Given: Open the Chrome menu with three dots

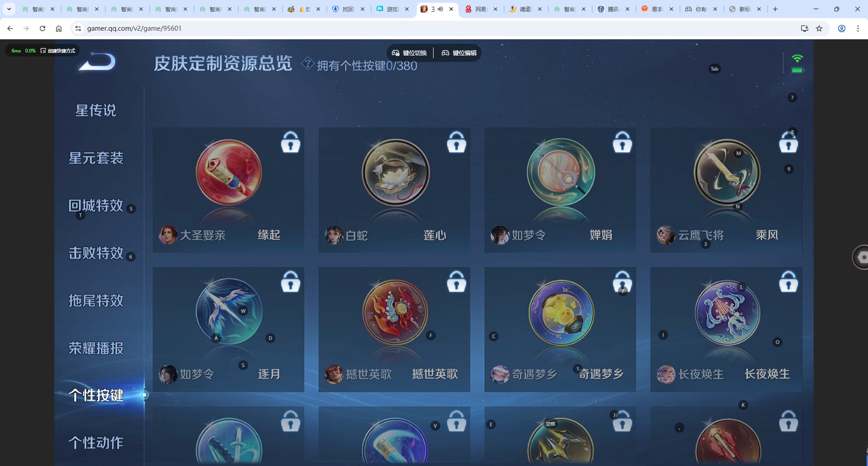Looking at the screenshot, I should (858, 28).
